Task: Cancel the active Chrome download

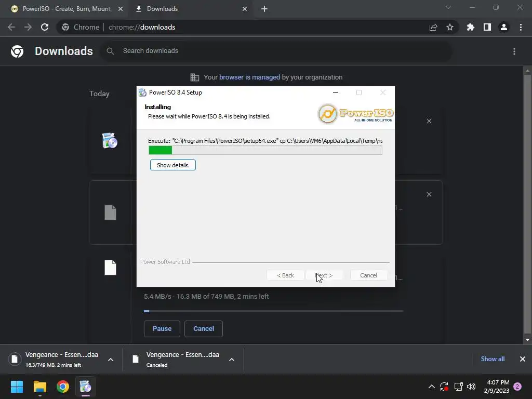Action: pos(204,328)
